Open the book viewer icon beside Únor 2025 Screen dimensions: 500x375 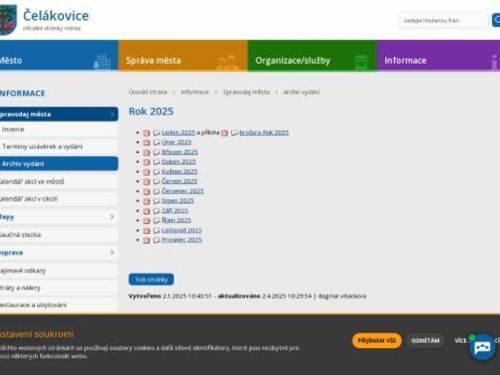click(x=156, y=142)
